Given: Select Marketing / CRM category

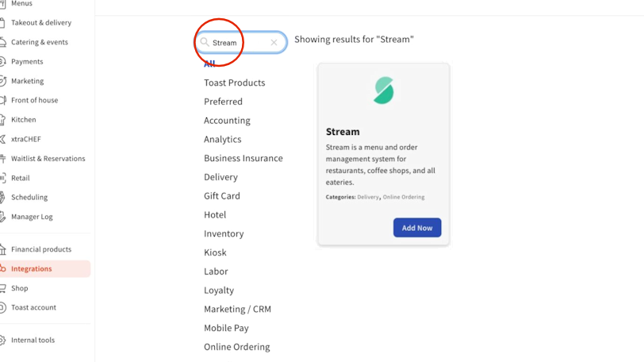Looking at the screenshot, I should pos(237,310).
